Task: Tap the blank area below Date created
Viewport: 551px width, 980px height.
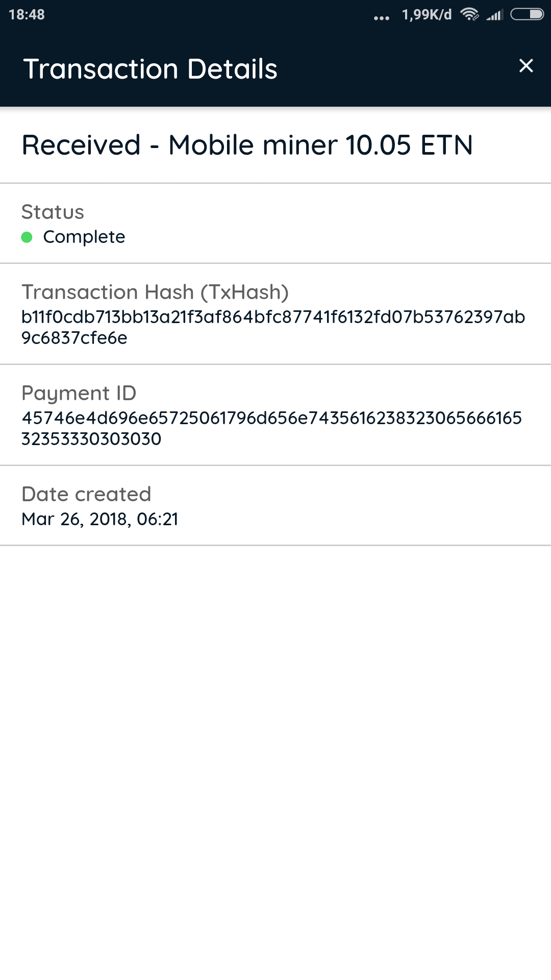Action: 275,740
